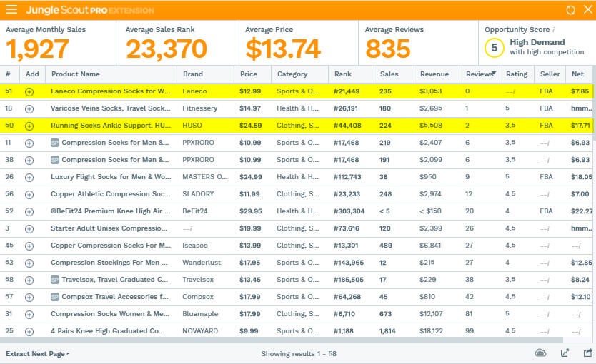596x364 pixels.
Task: Add the Iseasoo Copper Compression Socks product
Action: pos(29,246)
